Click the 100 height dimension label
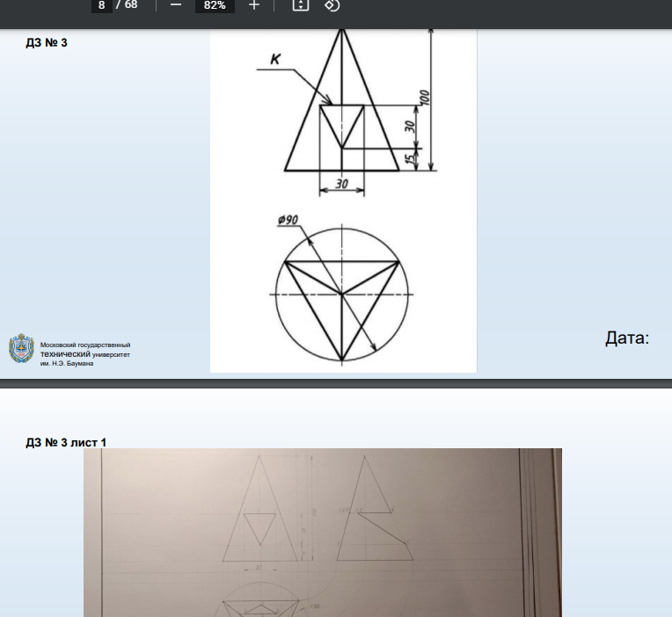Image resolution: width=672 pixels, height=617 pixels. (424, 98)
